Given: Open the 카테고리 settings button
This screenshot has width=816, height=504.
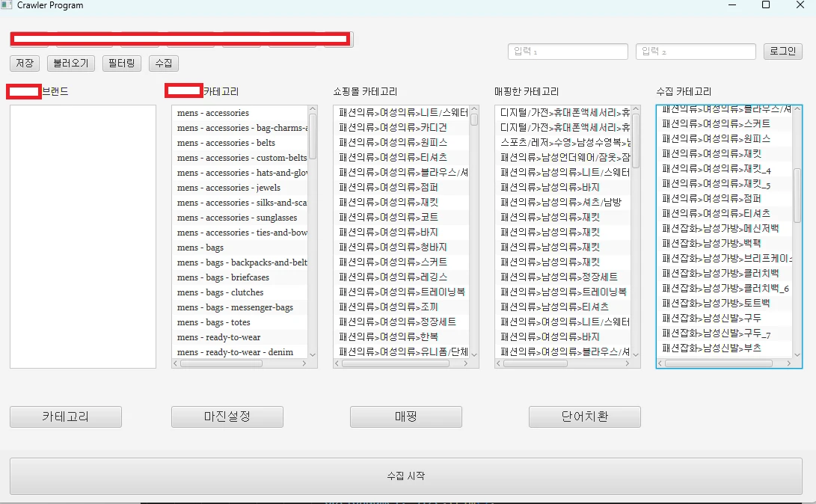Looking at the screenshot, I should (65, 417).
